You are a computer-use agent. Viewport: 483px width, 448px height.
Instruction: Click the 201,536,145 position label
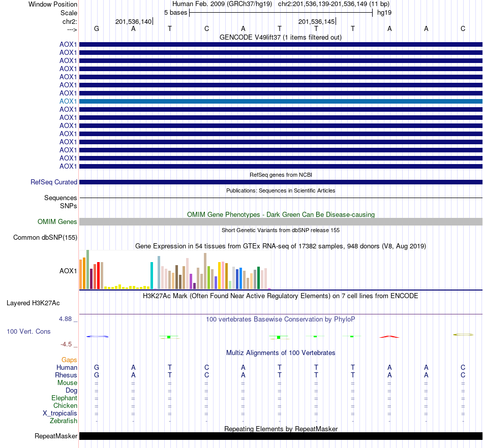click(x=316, y=22)
